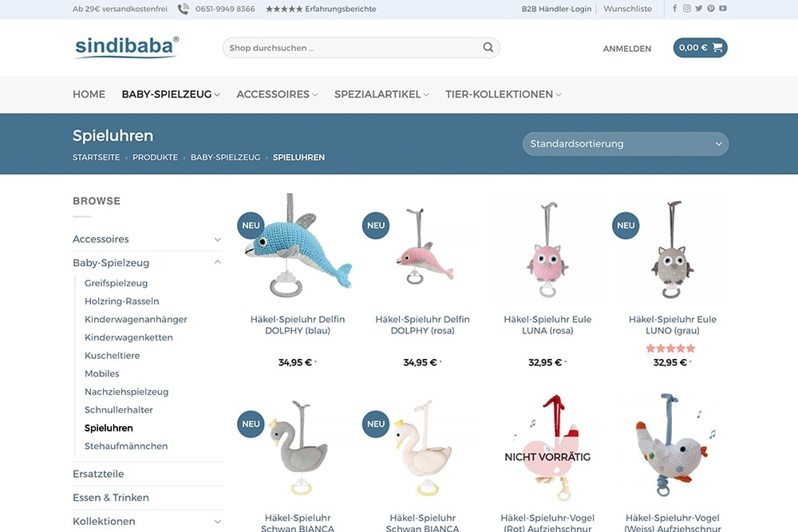Open the Twitter social icon
The height and width of the screenshot is (532, 798).
699,8
